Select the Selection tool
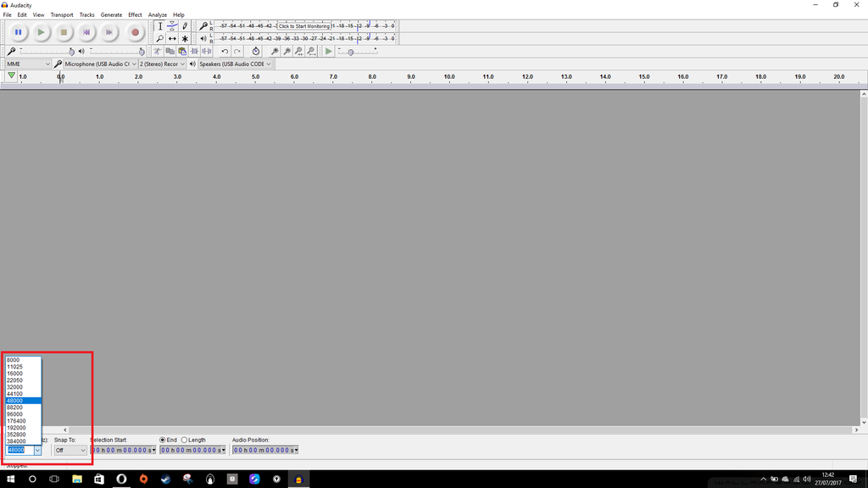Viewport: 868px width, 488px height. [160, 25]
